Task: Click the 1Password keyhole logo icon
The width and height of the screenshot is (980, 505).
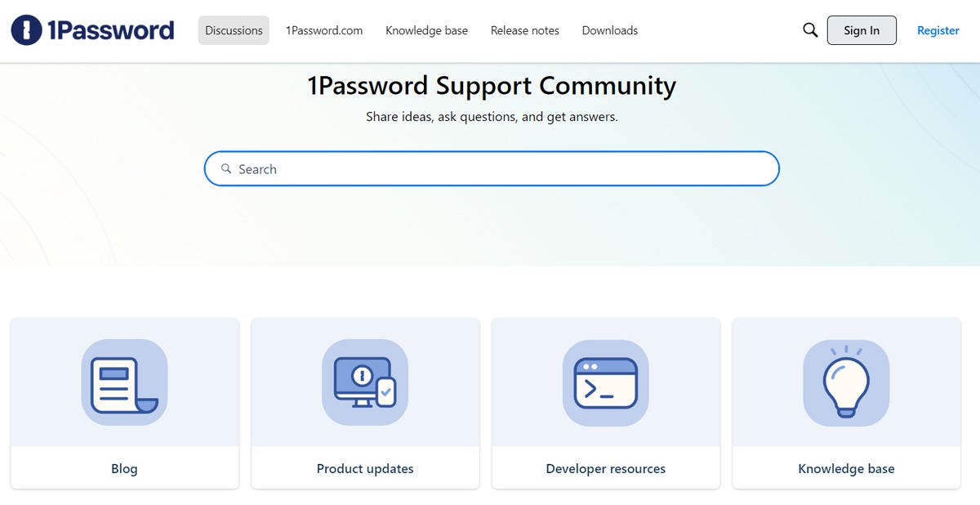Action: click(x=26, y=30)
